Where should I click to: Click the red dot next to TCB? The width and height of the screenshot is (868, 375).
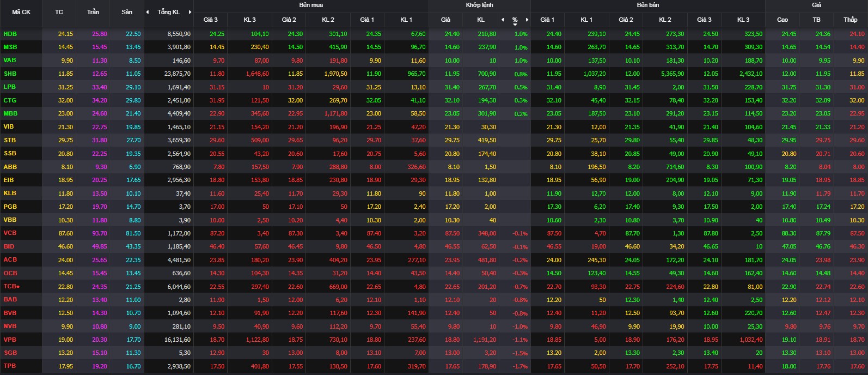point(18,287)
